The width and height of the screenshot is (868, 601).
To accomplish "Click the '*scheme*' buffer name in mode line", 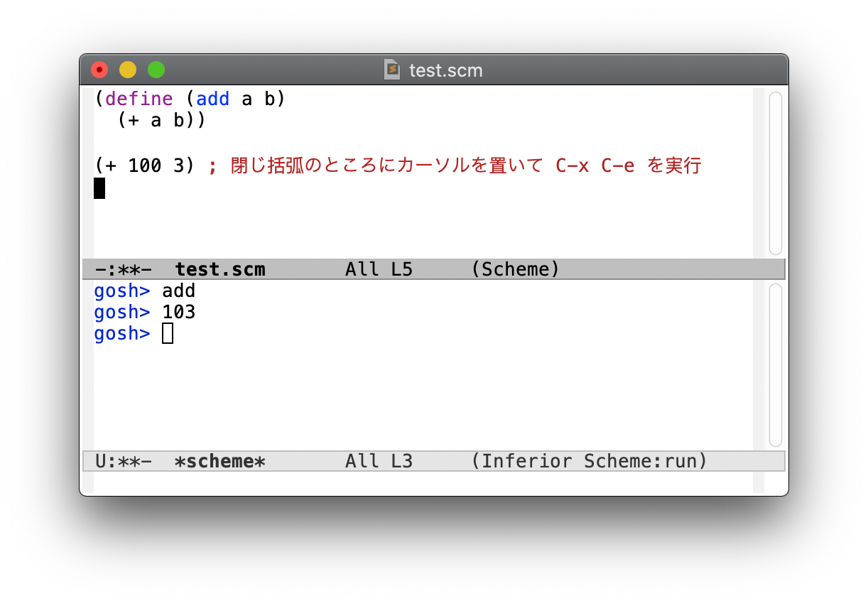I will pos(220,461).
